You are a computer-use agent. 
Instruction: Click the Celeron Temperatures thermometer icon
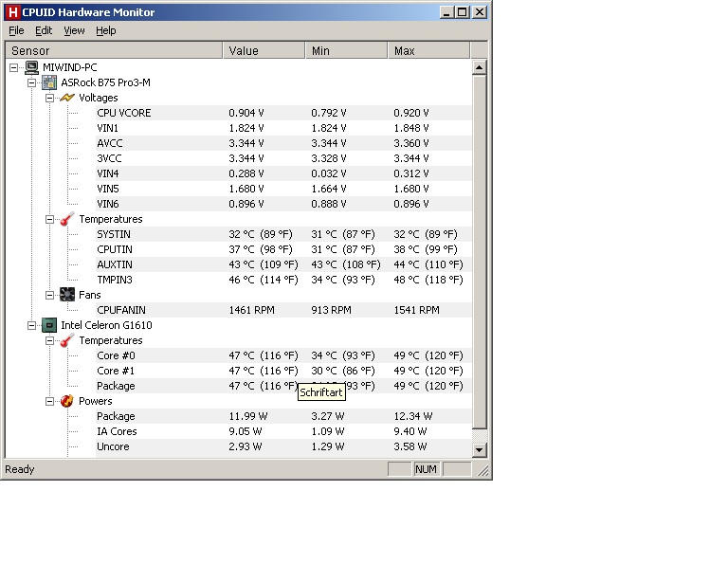tap(67, 340)
